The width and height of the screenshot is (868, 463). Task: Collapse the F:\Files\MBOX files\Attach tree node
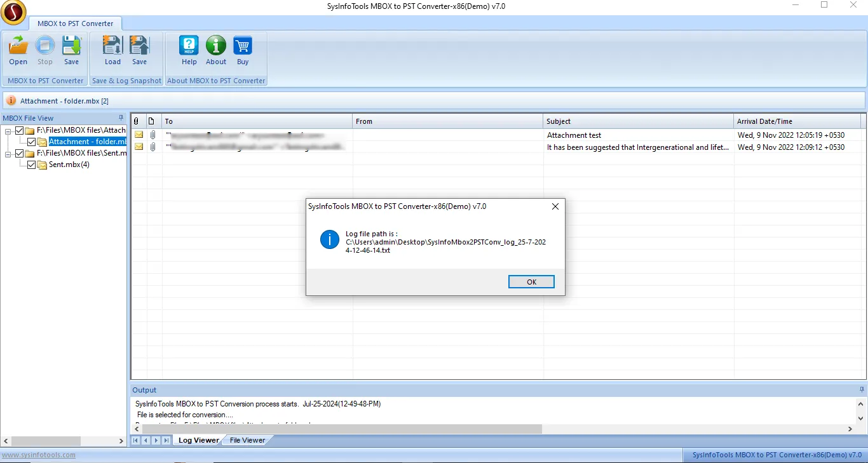8,131
